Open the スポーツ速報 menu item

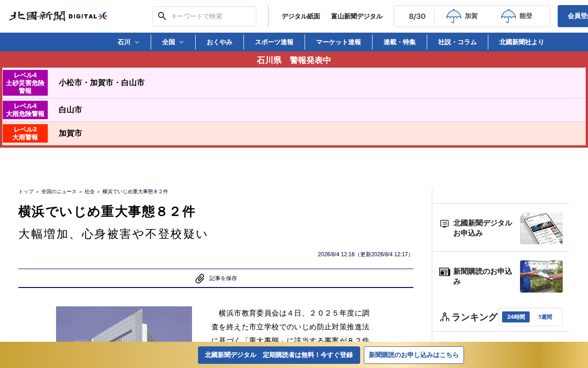click(x=274, y=42)
